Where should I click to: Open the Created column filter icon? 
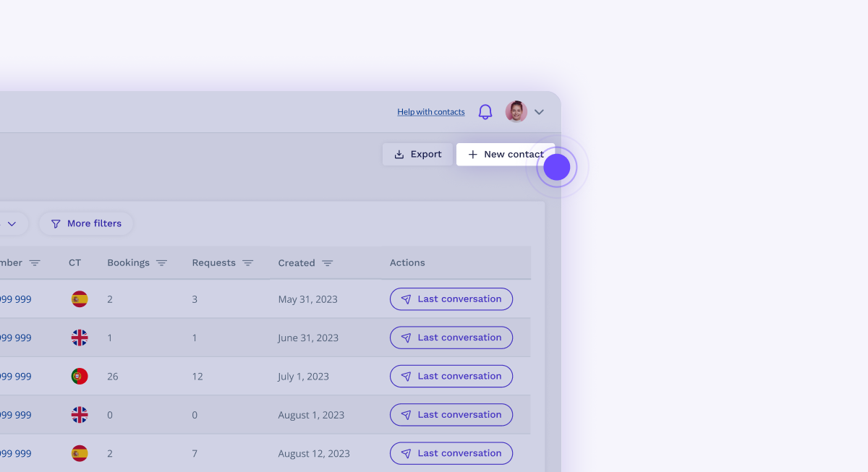coord(328,262)
